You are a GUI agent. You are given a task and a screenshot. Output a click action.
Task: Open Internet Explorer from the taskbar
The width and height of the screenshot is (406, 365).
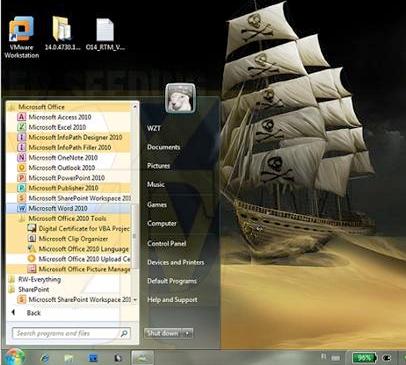coord(44,358)
